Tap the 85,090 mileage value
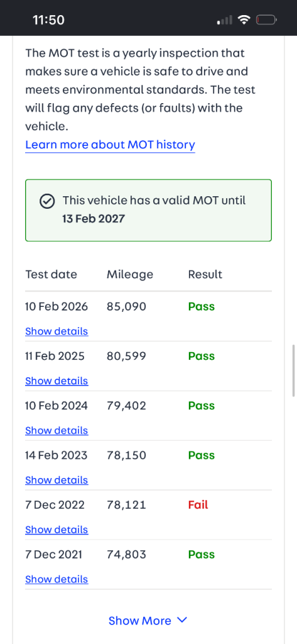This screenshot has height=644, width=297. click(x=126, y=307)
